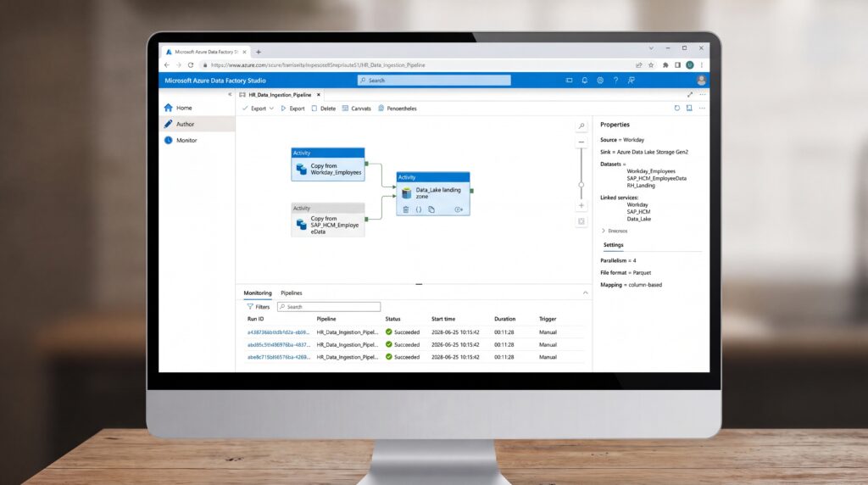Click the browser back arrow
The height and width of the screenshot is (485, 868).
(x=167, y=64)
